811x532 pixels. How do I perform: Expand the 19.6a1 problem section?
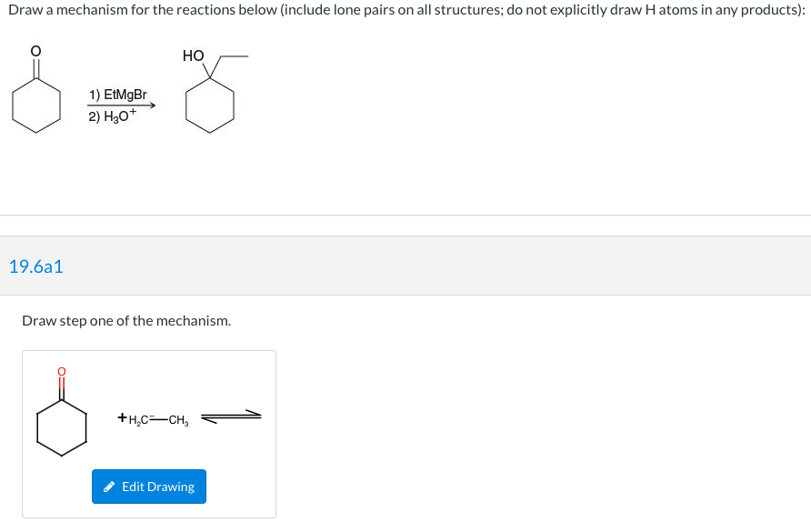pos(35,266)
